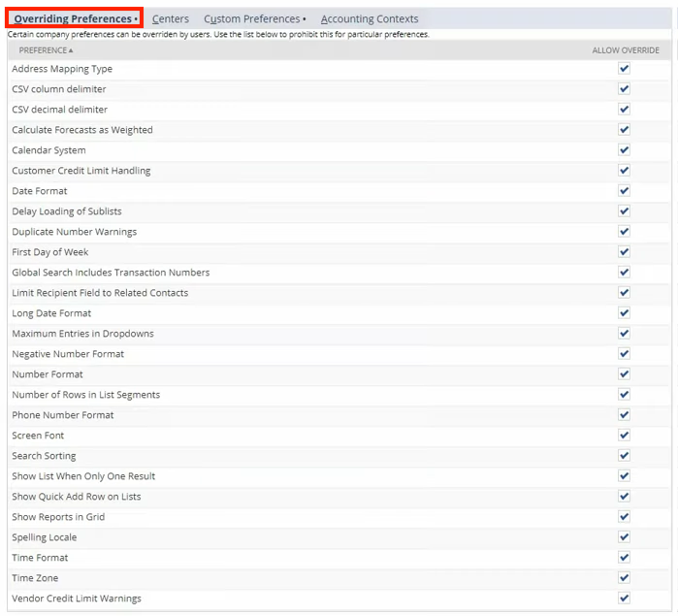The height and width of the screenshot is (616, 678).
Task: Uncheck Spelling Locale override checkbox
Action: pos(624,536)
